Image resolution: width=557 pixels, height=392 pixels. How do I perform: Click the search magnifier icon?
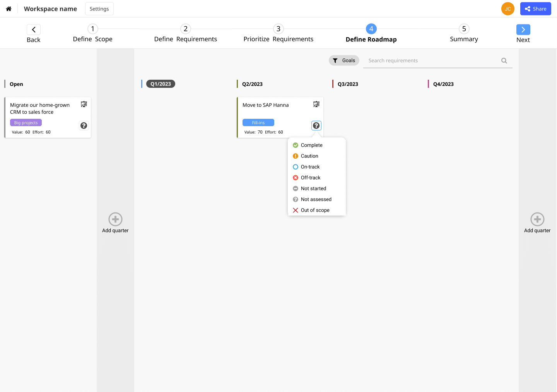pyautogui.click(x=504, y=60)
